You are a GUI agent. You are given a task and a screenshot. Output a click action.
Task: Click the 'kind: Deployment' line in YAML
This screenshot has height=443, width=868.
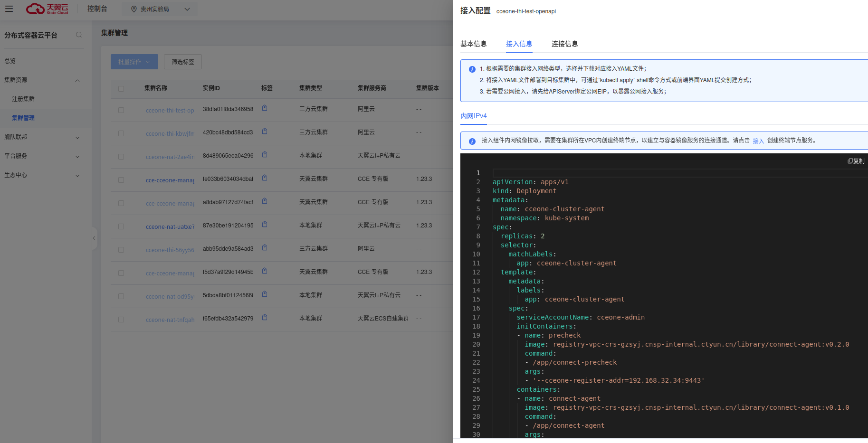(524, 191)
